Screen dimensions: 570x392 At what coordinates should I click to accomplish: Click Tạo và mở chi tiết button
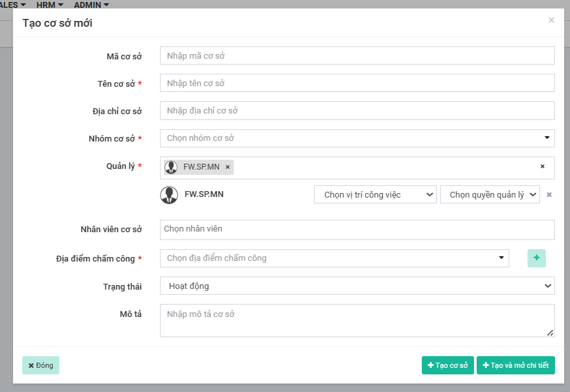515,365
